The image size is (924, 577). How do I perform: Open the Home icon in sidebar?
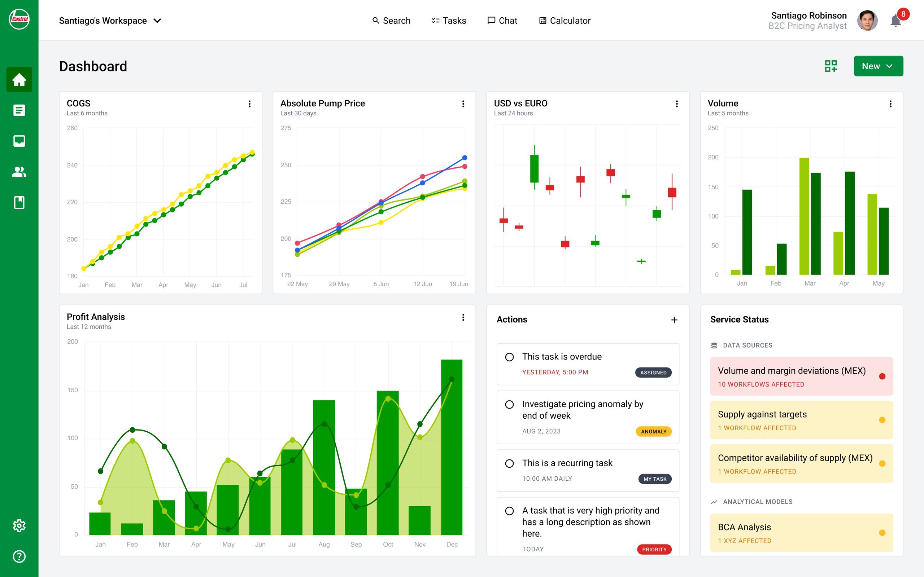(19, 79)
